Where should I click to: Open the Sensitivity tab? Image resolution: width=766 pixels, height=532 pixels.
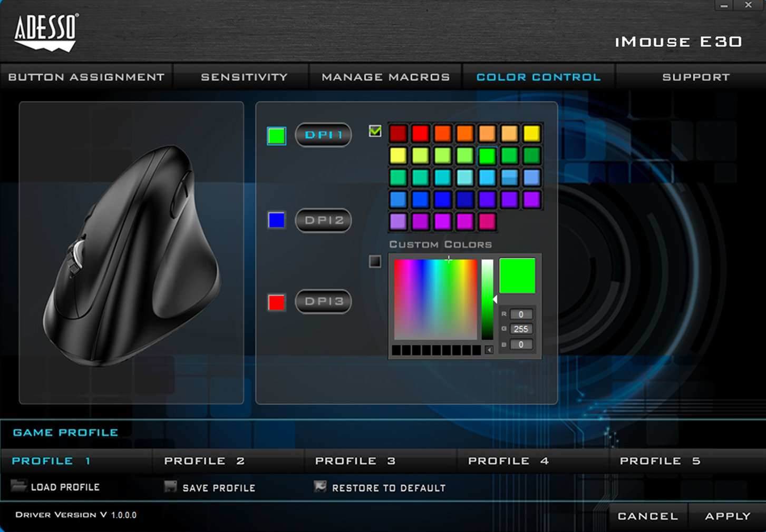(244, 77)
